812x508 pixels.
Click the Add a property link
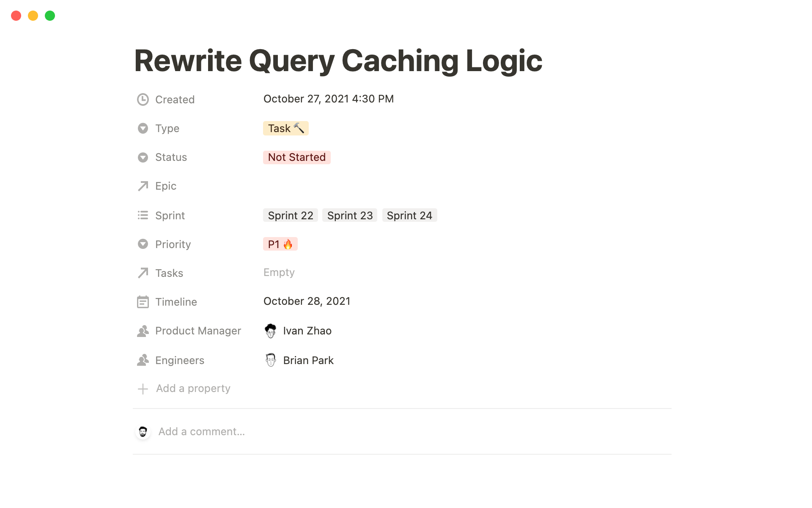[x=193, y=389]
